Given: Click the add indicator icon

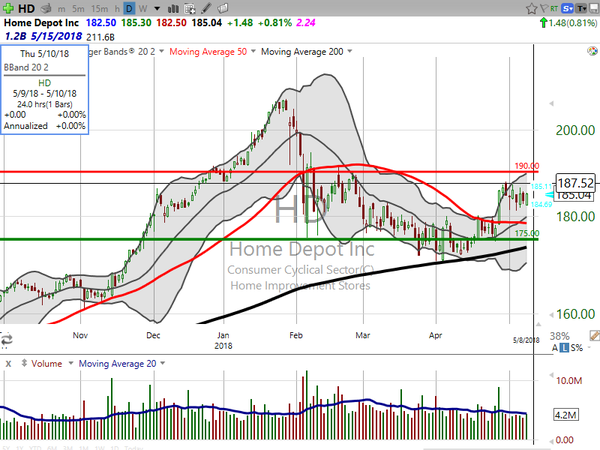Looking at the screenshot, I should click(x=189, y=8).
